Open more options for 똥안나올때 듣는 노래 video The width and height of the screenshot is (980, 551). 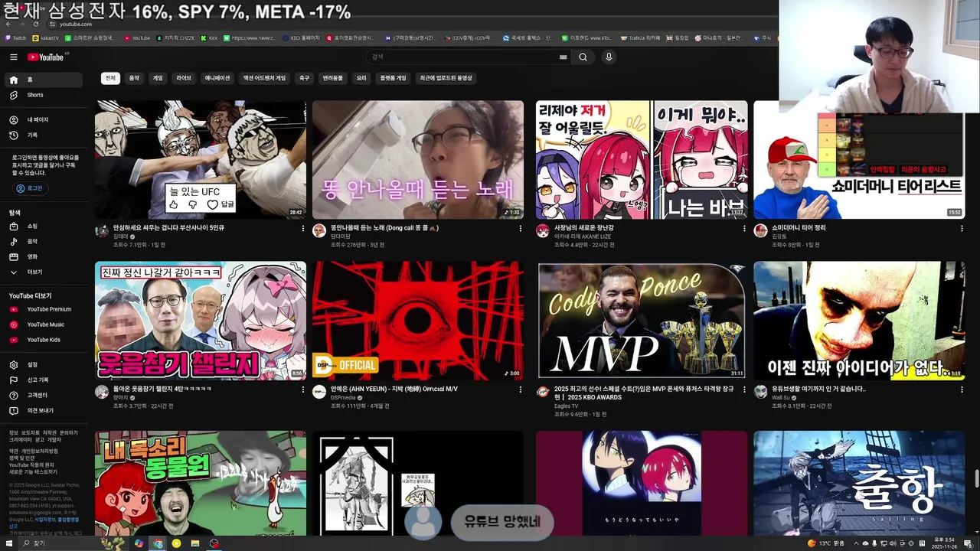point(521,228)
